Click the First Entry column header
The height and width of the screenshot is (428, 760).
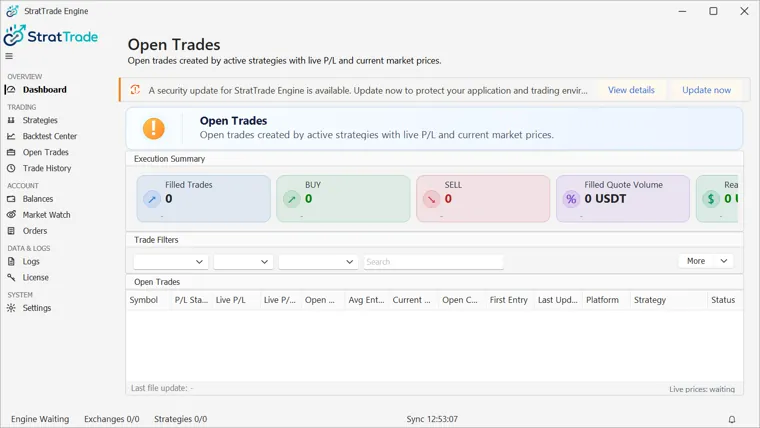pos(508,300)
